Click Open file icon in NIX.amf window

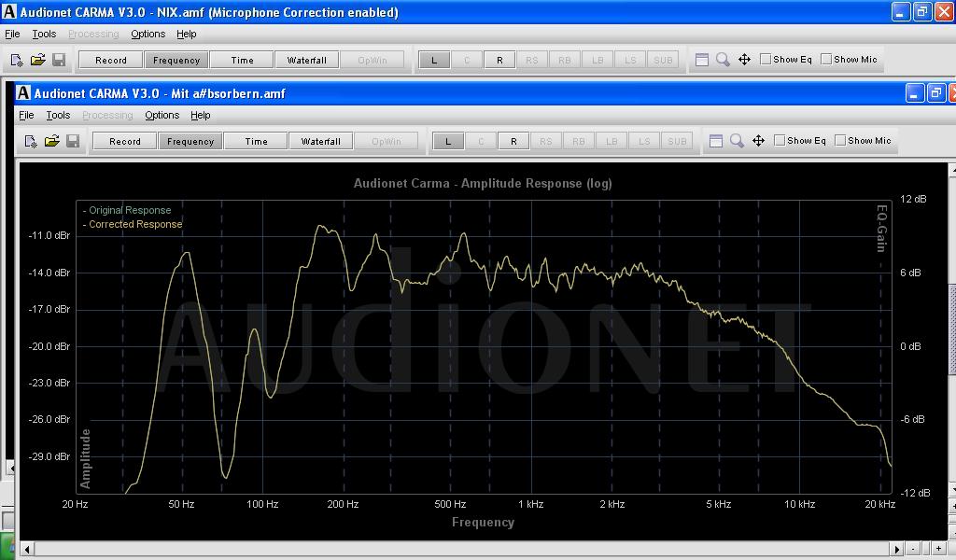click(x=37, y=60)
